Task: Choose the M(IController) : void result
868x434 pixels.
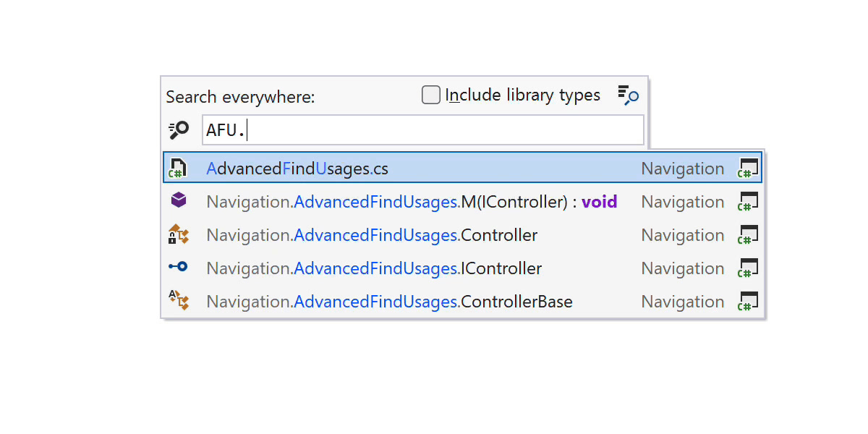Action: click(411, 202)
